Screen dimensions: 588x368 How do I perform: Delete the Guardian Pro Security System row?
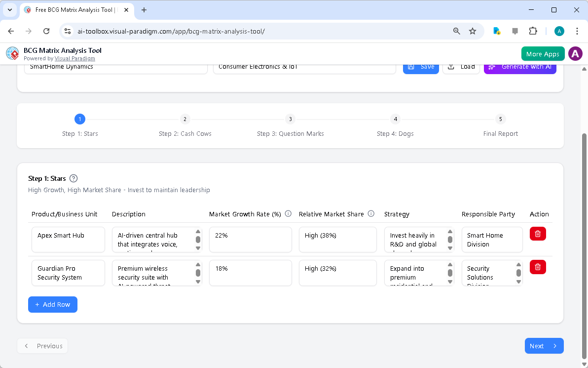pyautogui.click(x=538, y=267)
